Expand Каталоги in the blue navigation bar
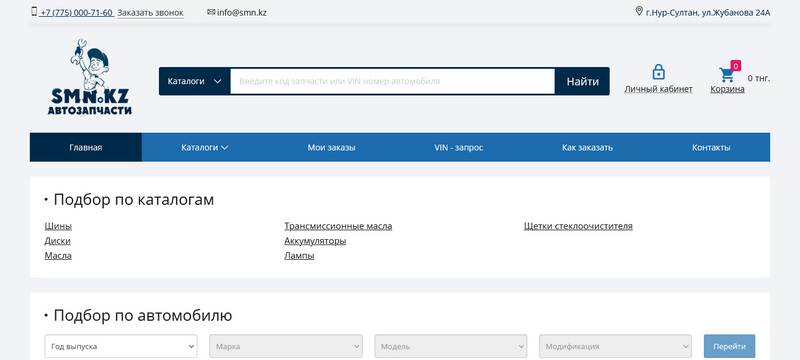The height and width of the screenshot is (360, 800). coord(205,147)
